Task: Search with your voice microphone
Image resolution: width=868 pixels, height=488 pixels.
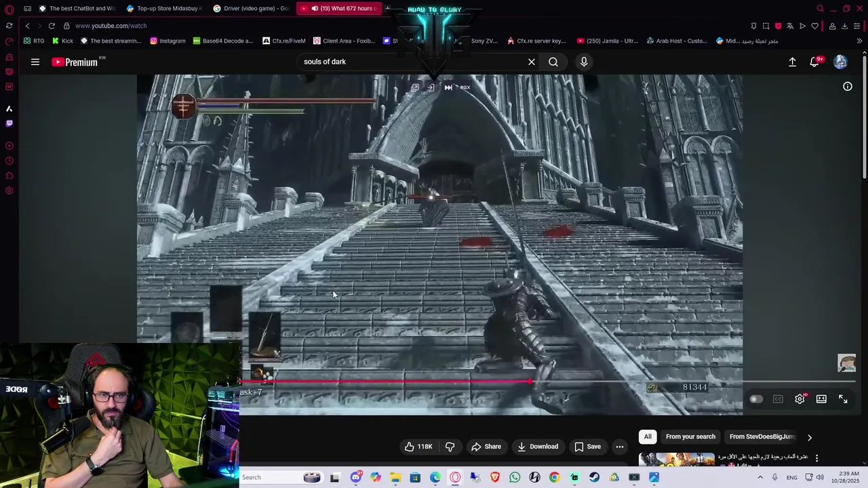Action: pyautogui.click(x=584, y=62)
